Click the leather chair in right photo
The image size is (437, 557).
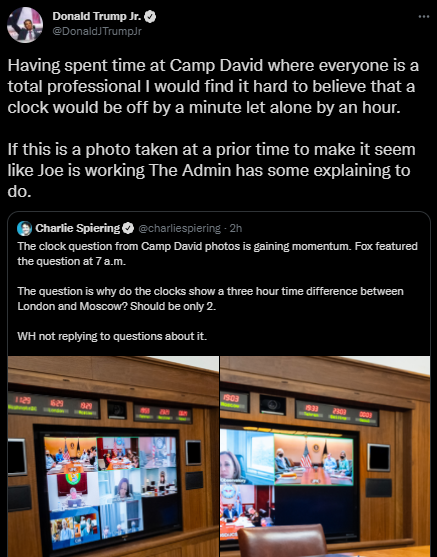tap(282, 540)
